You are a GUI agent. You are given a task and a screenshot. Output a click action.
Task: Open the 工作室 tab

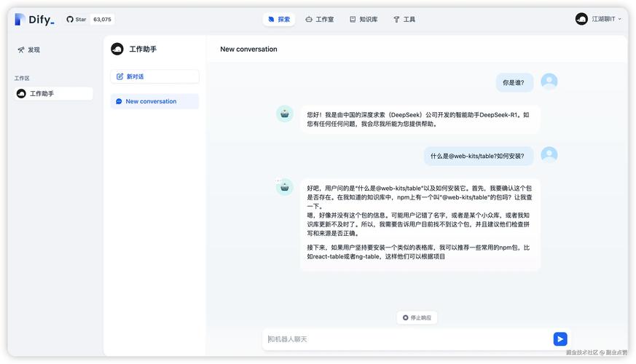319,20
